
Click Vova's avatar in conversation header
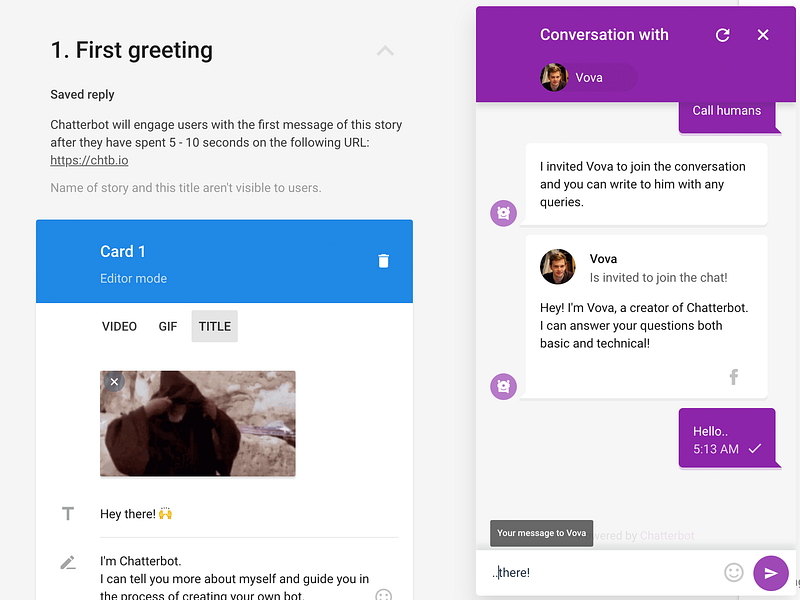click(554, 78)
